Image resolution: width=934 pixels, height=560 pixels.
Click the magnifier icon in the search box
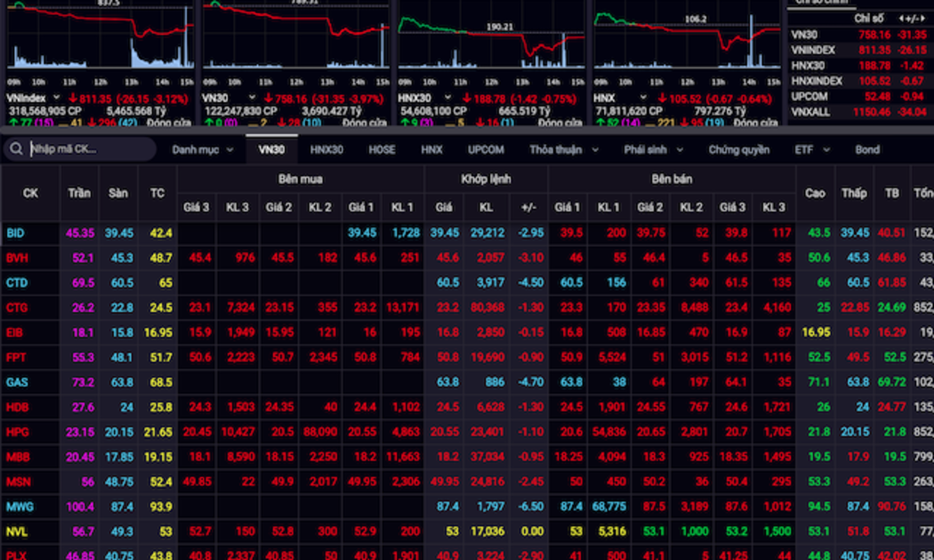pyautogui.click(x=16, y=149)
